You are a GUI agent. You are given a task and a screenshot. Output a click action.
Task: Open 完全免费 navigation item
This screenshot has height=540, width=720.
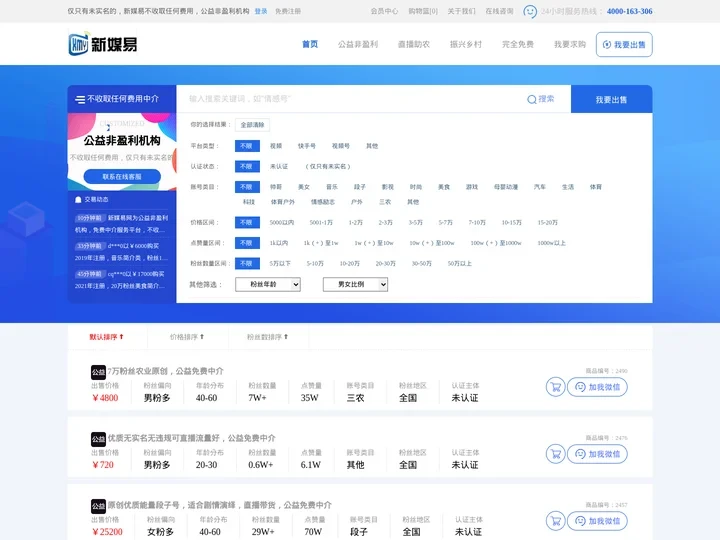(518, 44)
